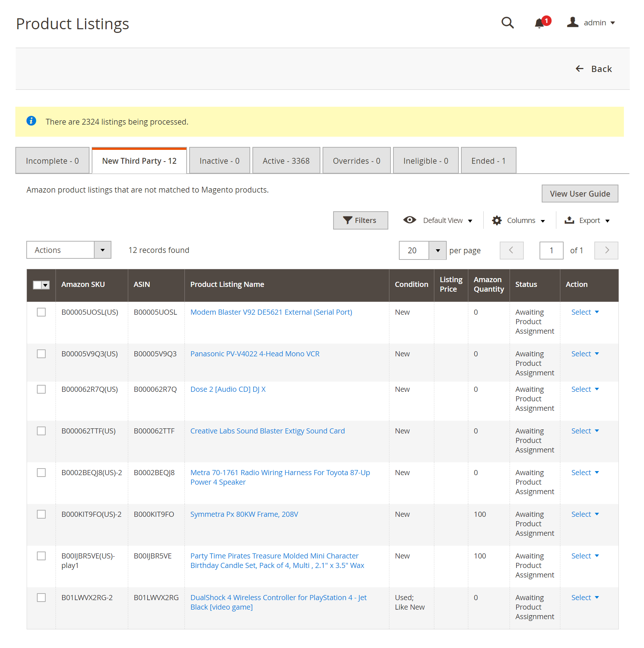Click the Back arrow icon
This screenshot has width=644, height=648.
[x=579, y=69]
